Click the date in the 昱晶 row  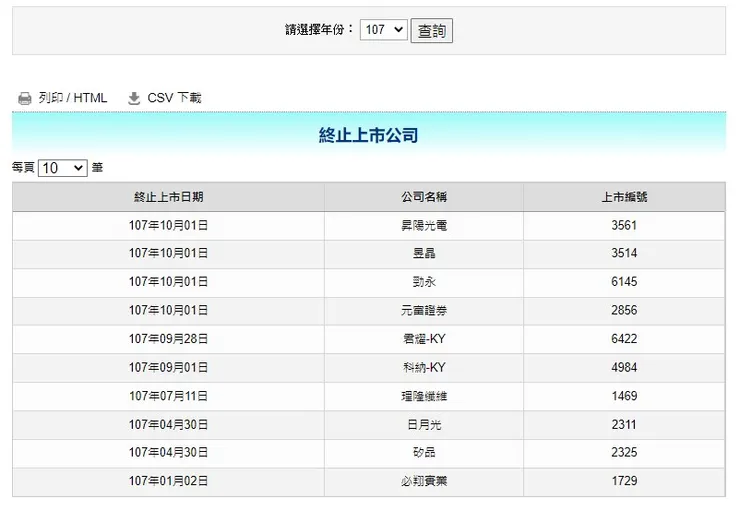168,253
